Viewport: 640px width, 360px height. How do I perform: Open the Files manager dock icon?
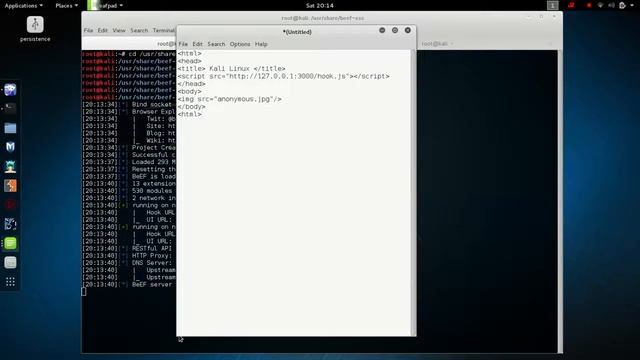(10, 128)
